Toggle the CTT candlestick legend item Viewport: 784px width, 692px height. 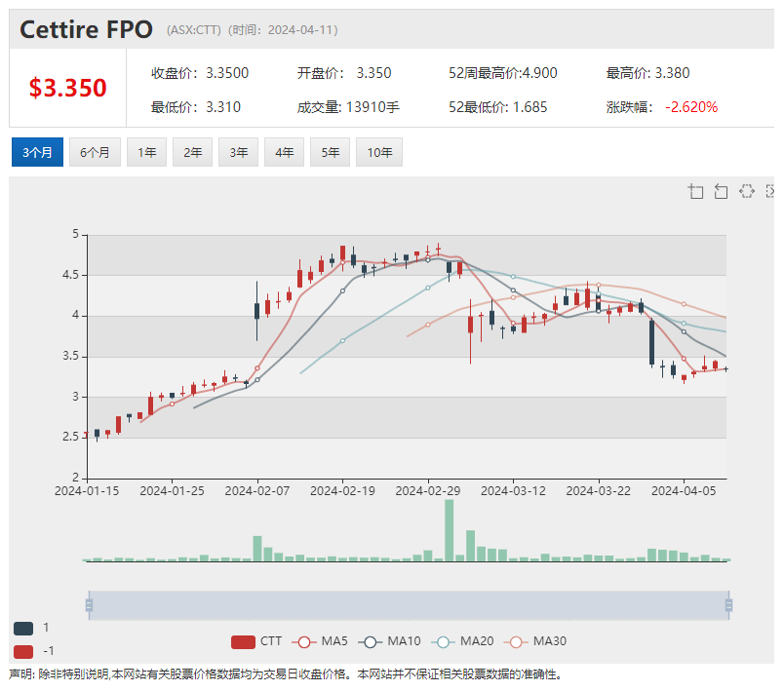point(256,641)
